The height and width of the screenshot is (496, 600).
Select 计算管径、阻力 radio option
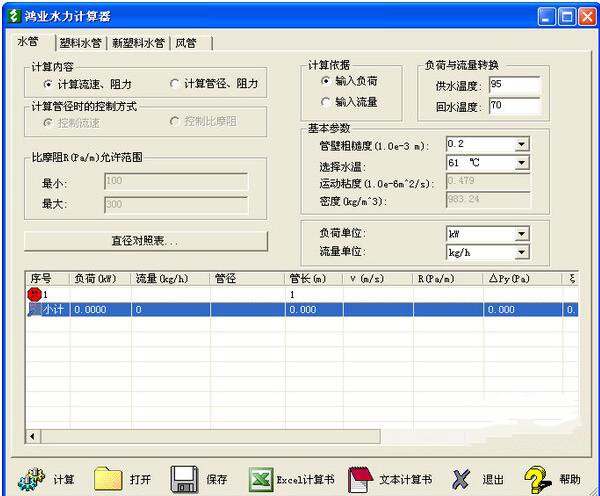point(176,84)
